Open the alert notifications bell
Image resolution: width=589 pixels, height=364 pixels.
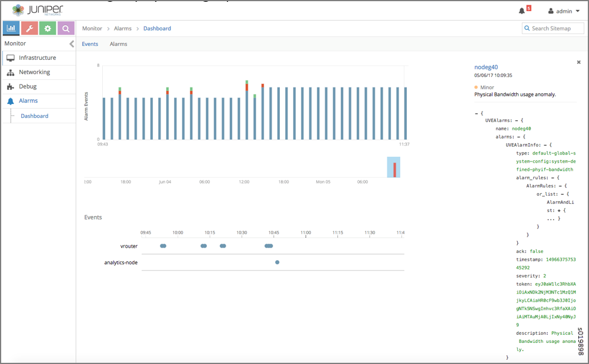tap(522, 11)
